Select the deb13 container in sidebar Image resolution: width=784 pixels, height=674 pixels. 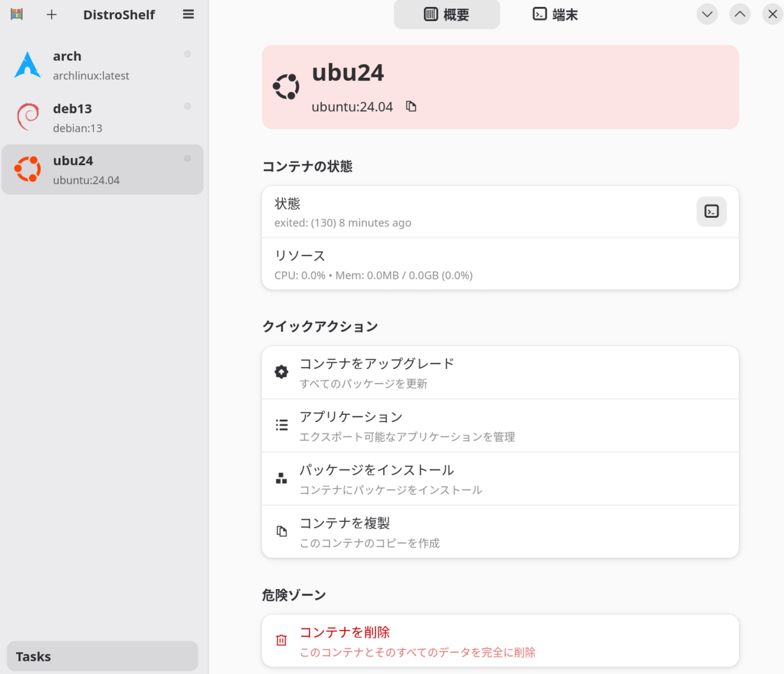pyautogui.click(x=103, y=117)
